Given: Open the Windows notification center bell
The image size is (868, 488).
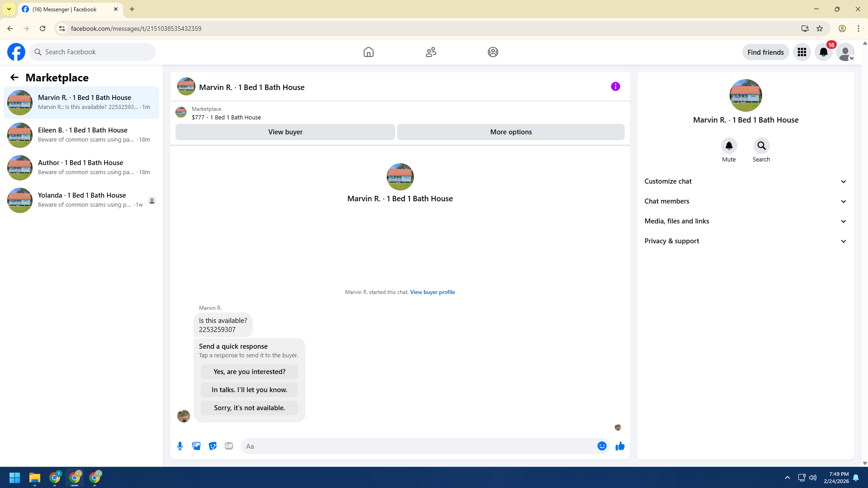Looking at the screenshot, I should click(x=856, y=478).
